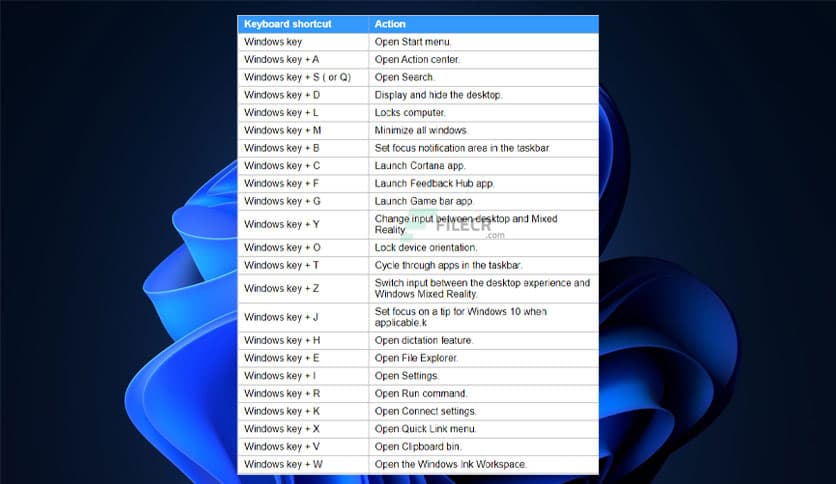Viewport: 836px width, 484px height.
Task: Click the 'Windows key + T' cell
Action: pyautogui.click(x=303, y=265)
